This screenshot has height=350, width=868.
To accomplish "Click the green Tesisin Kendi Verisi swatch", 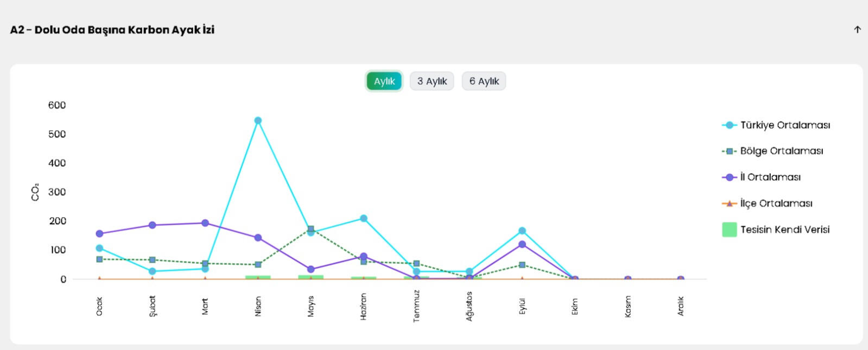I will coord(729,230).
